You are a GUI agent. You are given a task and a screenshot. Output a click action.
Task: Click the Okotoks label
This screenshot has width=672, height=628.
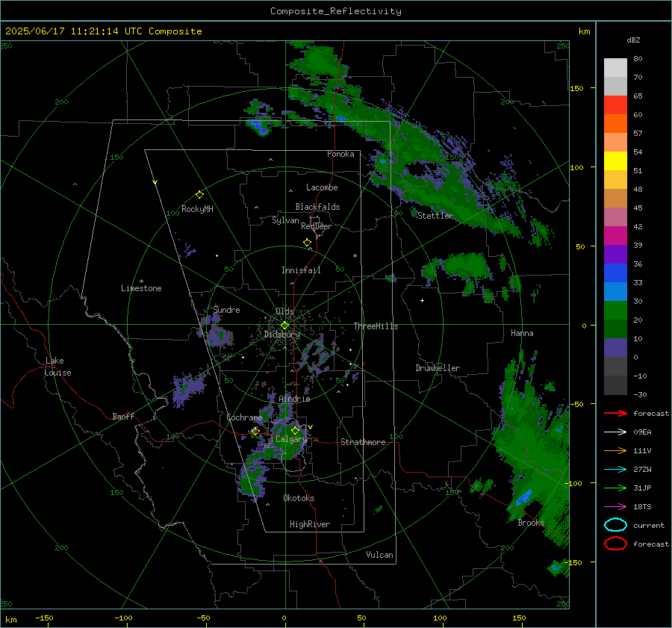point(299,498)
